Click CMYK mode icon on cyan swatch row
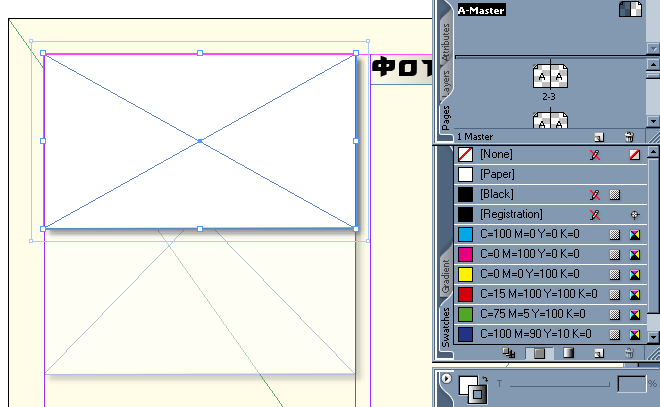660x407 pixels. [635, 234]
